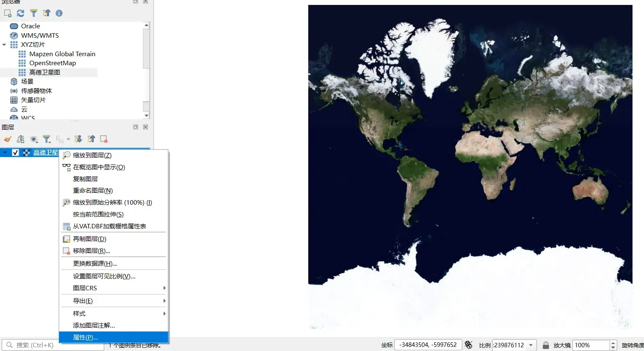Viewport: 644px width, 351px height.
Task: Toggle 在概览图中显示(O) in the context menu
Action: point(114,167)
